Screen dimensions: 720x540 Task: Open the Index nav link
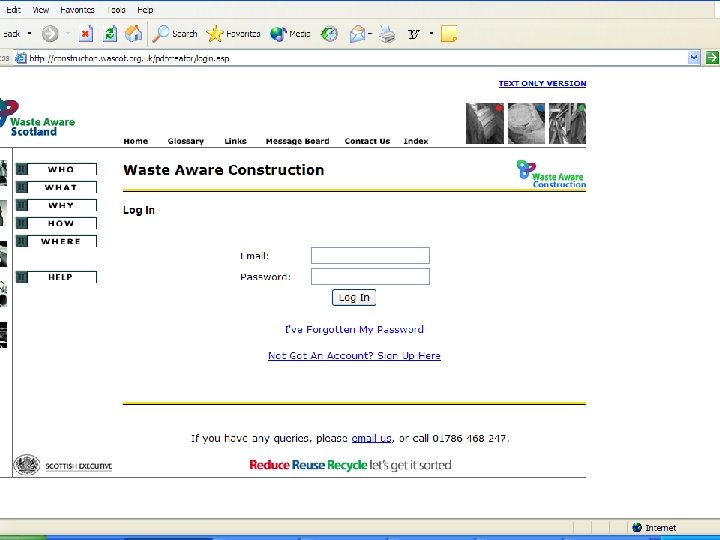point(416,141)
